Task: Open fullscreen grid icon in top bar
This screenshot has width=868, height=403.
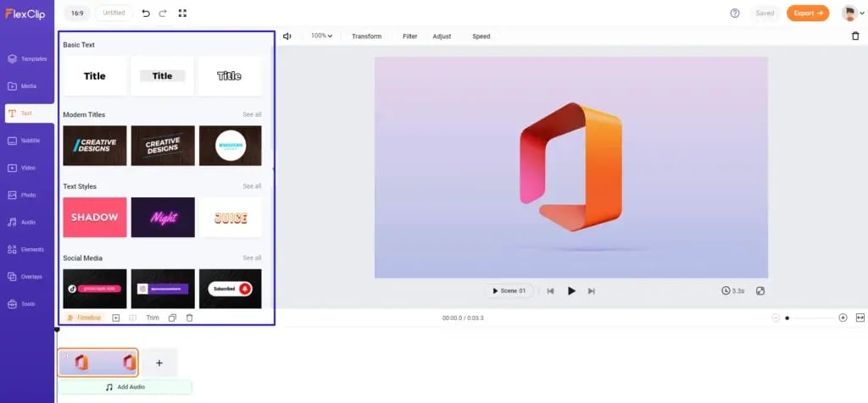Action: pyautogui.click(x=182, y=14)
